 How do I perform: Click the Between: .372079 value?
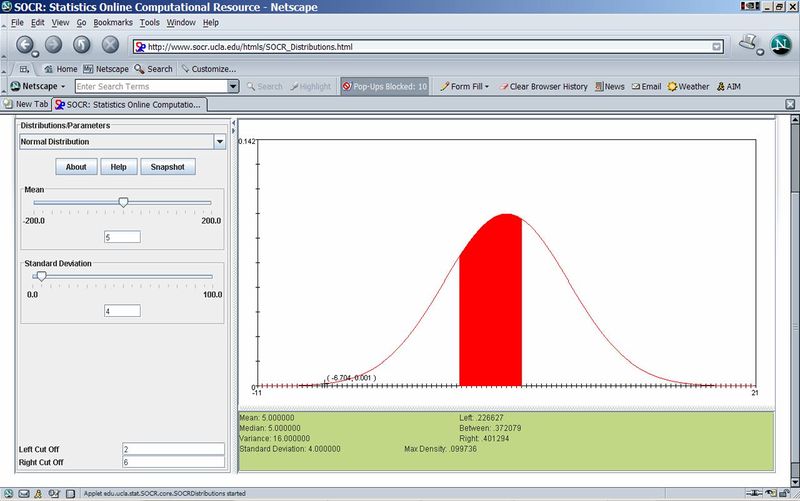point(490,428)
